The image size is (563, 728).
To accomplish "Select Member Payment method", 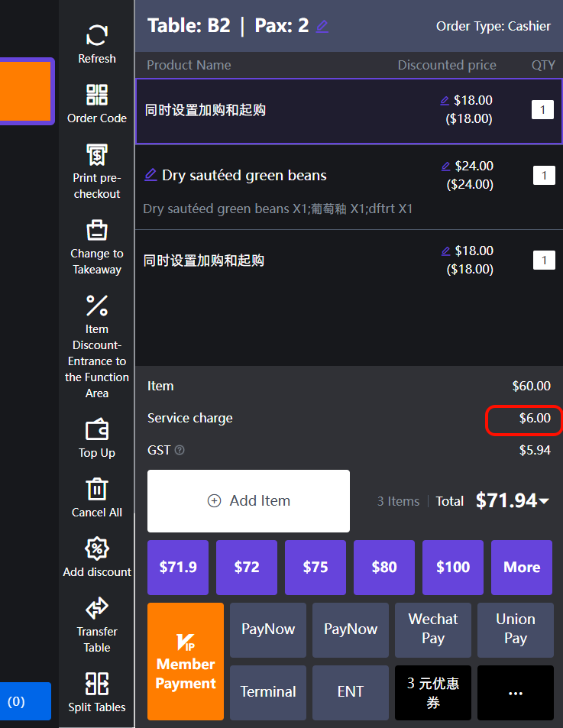I will pyautogui.click(x=186, y=662).
